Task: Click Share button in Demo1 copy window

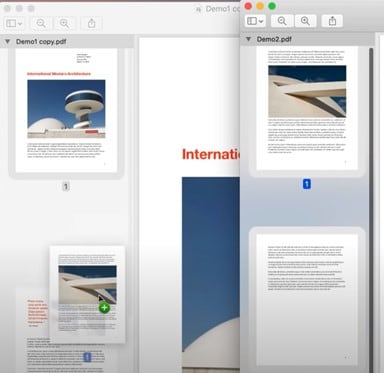Action: point(91,23)
